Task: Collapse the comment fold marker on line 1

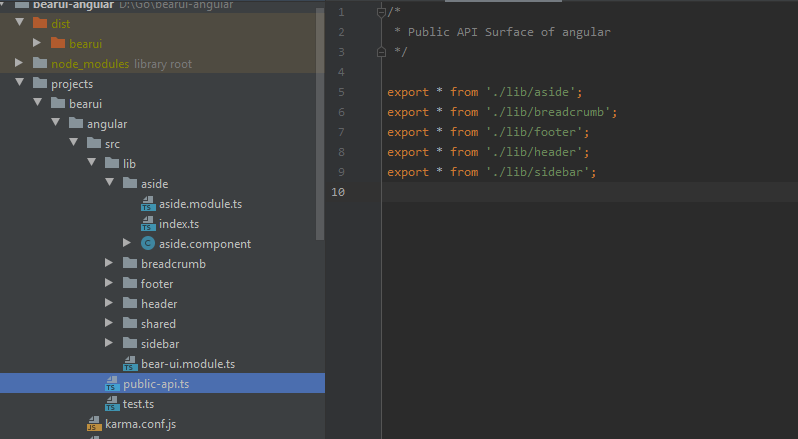Action: tap(381, 12)
